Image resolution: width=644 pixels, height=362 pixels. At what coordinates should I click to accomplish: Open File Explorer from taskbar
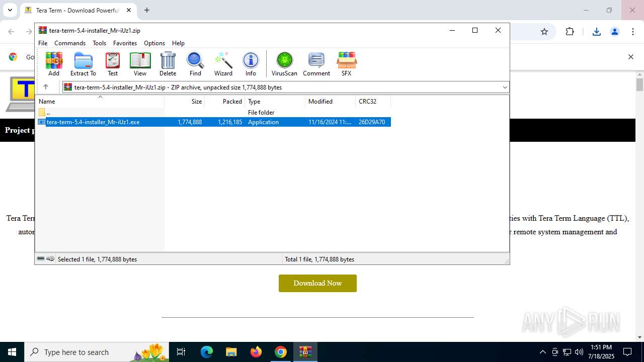(x=231, y=352)
